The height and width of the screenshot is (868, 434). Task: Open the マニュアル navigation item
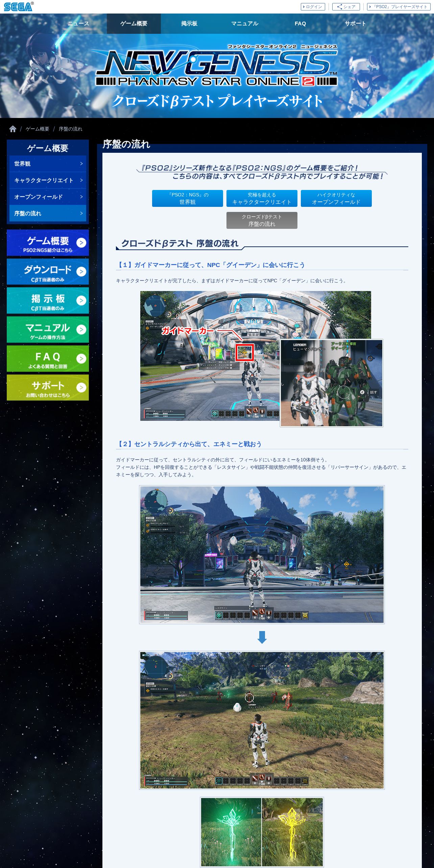click(245, 24)
